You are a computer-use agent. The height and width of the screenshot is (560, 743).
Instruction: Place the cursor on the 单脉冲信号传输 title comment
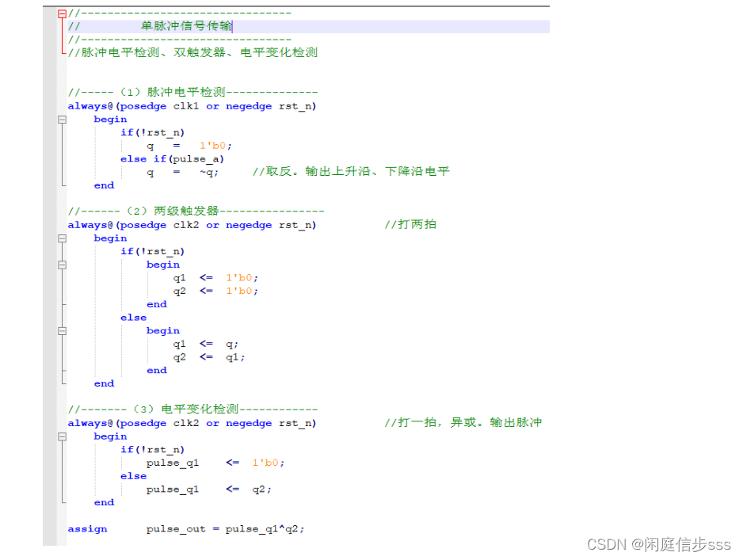point(186,26)
